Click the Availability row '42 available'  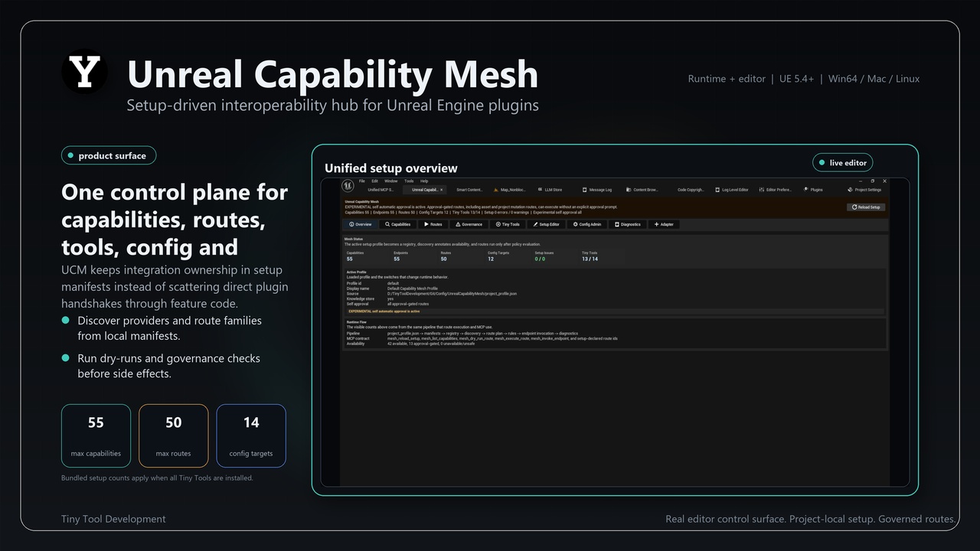click(x=430, y=344)
